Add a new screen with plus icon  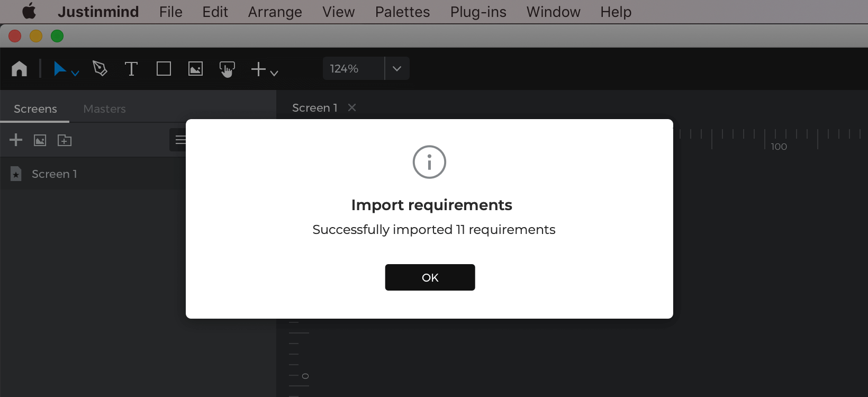(x=16, y=140)
